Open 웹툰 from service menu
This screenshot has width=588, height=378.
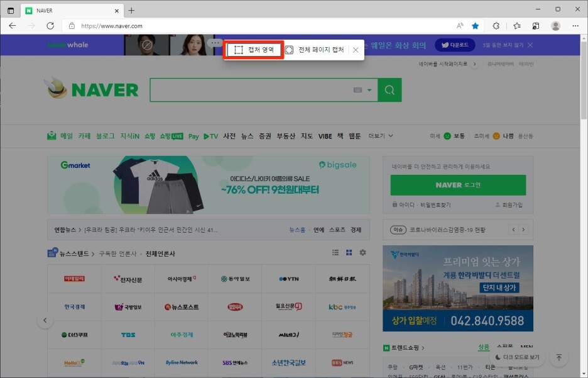pos(355,136)
